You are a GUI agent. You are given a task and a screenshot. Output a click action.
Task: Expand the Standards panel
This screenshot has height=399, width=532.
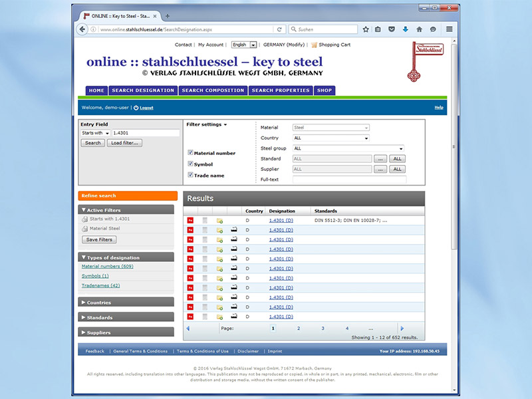pyautogui.click(x=126, y=317)
